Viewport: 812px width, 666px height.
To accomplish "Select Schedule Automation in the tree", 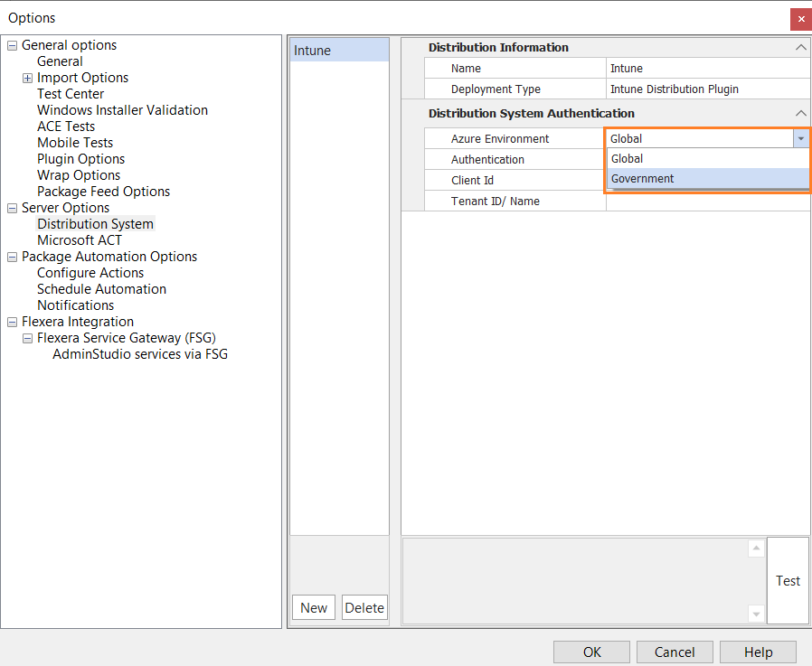I will tap(101, 289).
